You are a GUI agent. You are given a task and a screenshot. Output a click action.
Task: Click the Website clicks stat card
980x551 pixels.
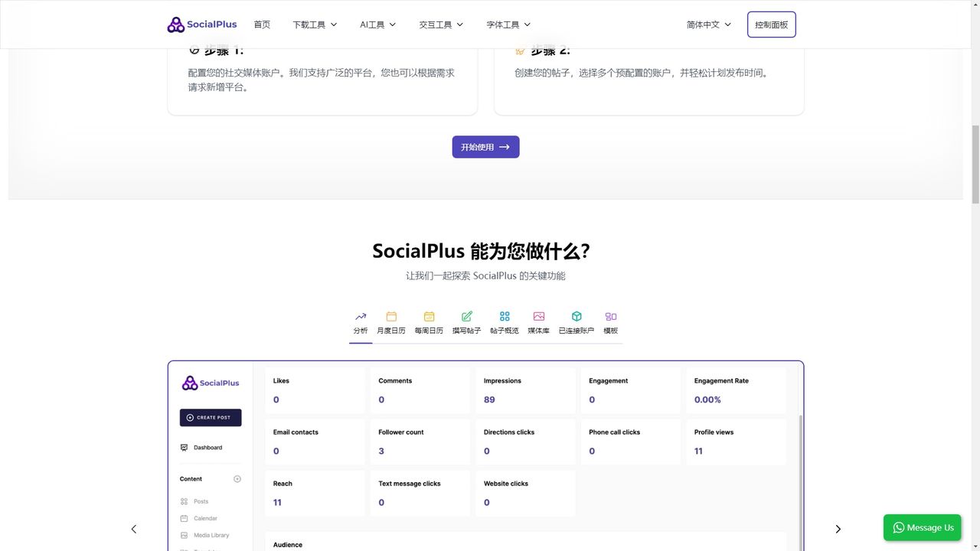pyautogui.click(x=525, y=493)
